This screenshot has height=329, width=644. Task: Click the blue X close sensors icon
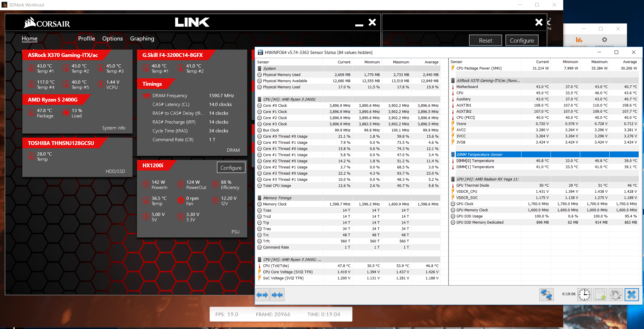coord(632,294)
